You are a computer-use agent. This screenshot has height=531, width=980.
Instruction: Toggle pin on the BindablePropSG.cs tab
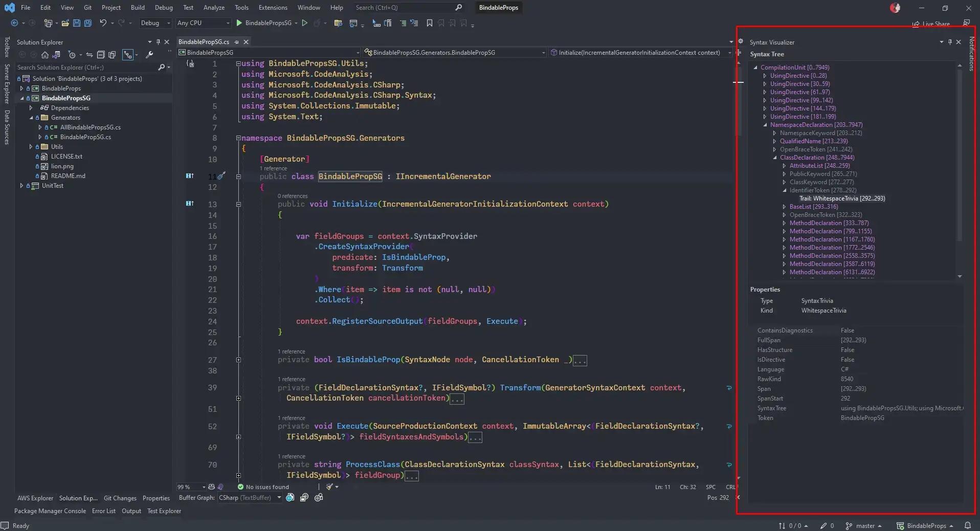coord(237,42)
